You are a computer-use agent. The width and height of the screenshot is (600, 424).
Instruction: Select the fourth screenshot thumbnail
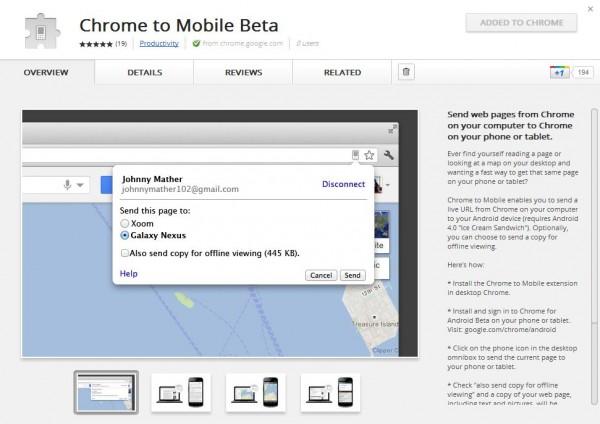click(330, 392)
